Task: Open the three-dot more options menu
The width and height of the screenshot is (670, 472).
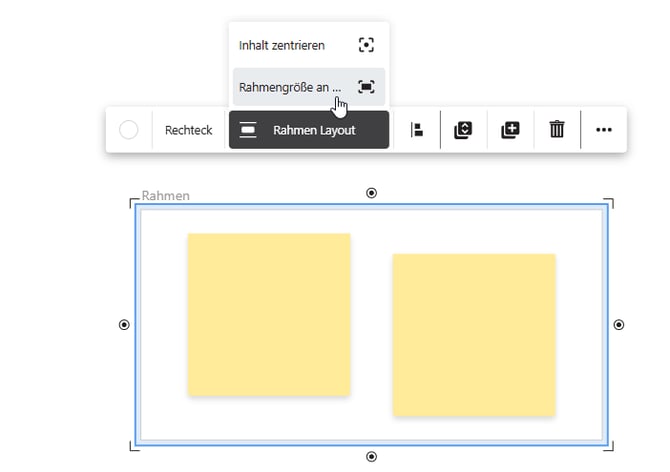Action: point(603,130)
